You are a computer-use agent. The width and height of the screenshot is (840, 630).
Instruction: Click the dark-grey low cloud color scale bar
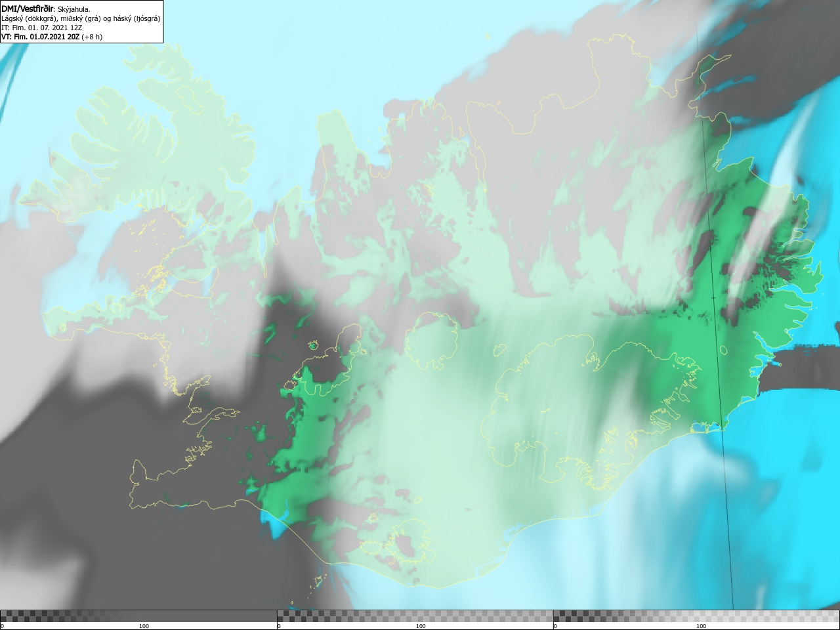click(x=138, y=616)
